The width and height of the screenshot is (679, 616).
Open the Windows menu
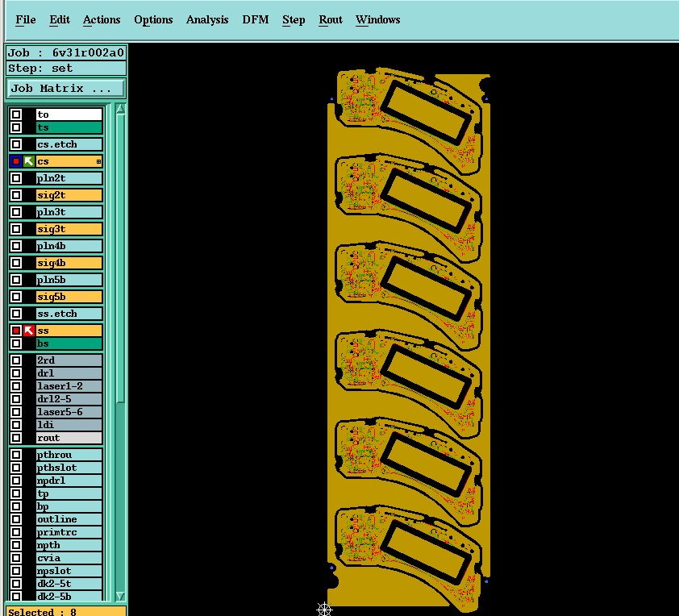[377, 20]
